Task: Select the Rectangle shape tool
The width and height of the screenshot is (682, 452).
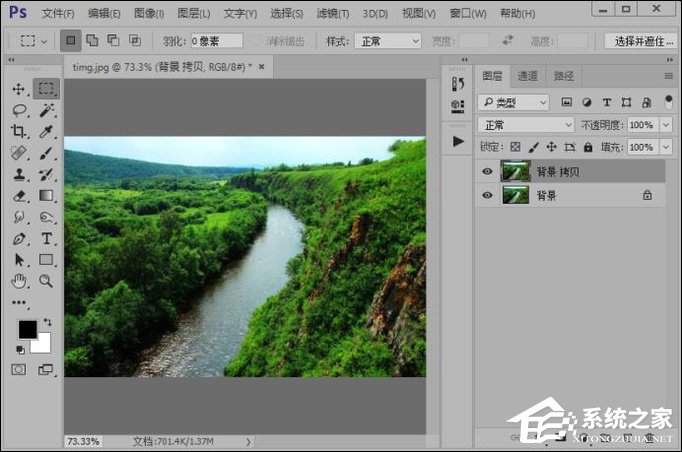Action: pyautogui.click(x=46, y=260)
